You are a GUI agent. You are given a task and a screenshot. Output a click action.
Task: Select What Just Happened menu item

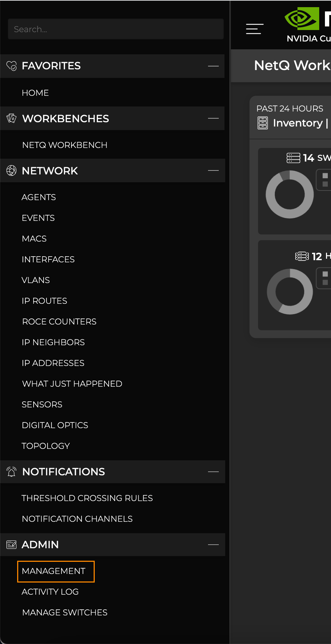click(72, 384)
